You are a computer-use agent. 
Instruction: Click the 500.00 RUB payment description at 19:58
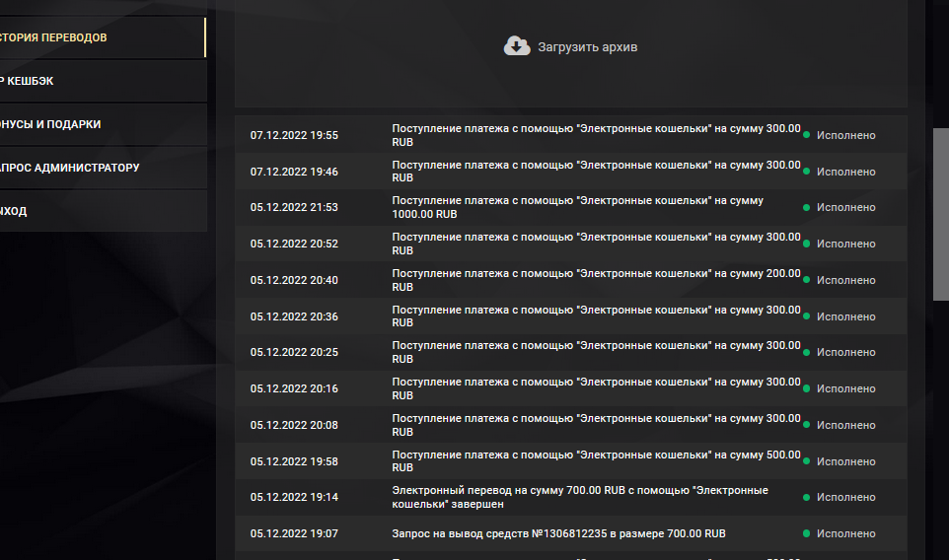pyautogui.click(x=596, y=461)
